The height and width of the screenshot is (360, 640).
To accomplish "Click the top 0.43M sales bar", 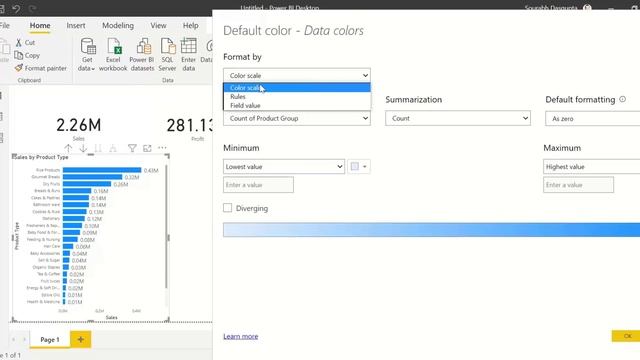I will 102,170.
